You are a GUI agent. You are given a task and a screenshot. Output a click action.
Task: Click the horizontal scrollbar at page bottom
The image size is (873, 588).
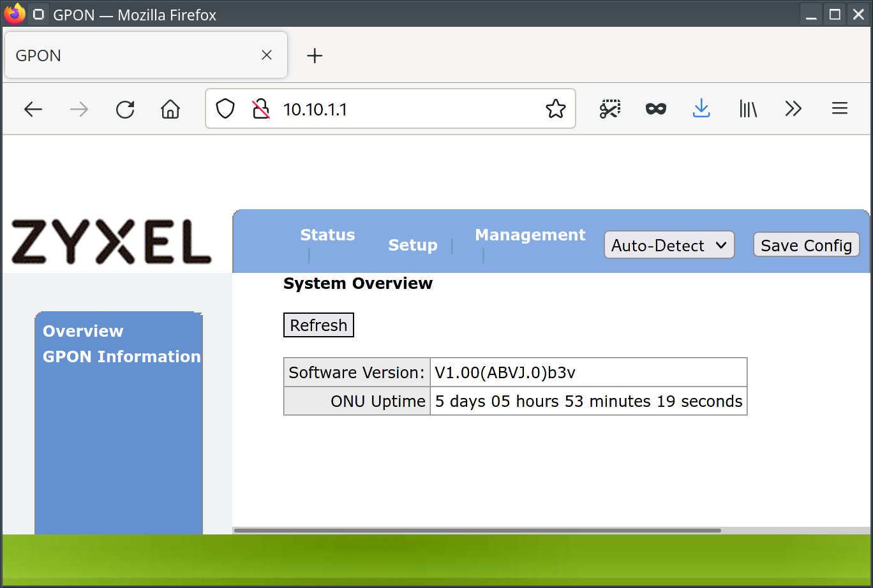[x=477, y=531]
